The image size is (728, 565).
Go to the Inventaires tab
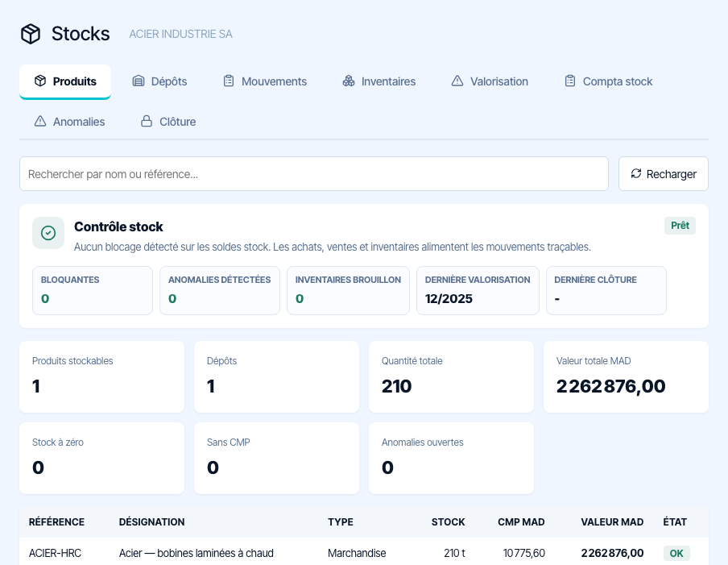[x=379, y=81]
